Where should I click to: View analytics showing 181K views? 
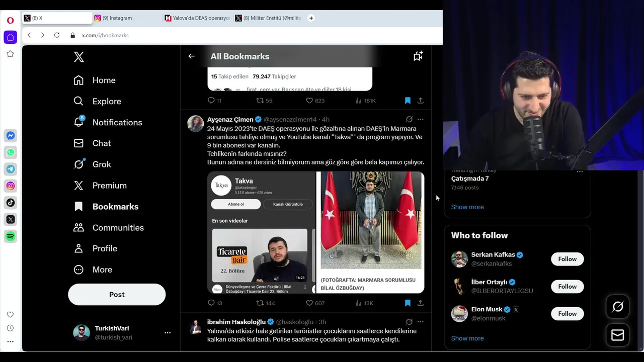(x=365, y=101)
